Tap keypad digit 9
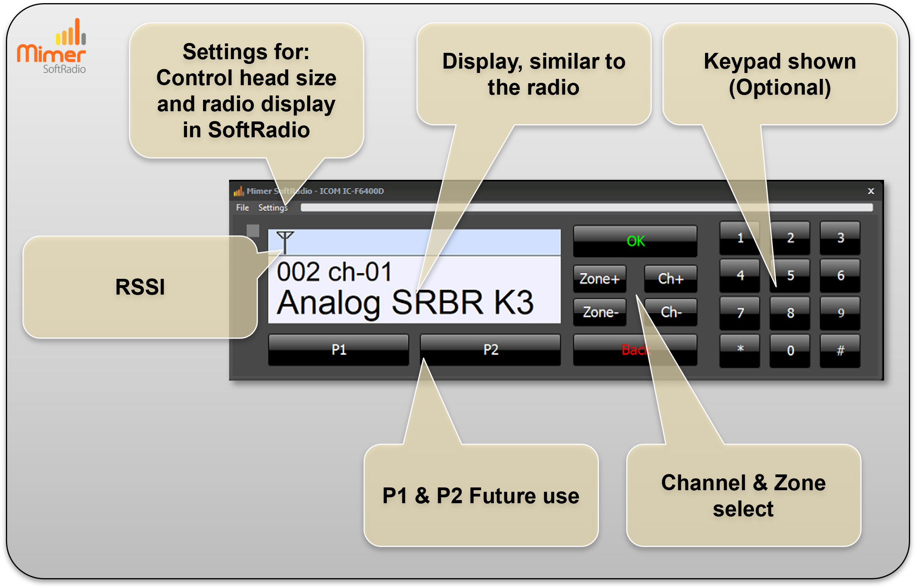916x588 pixels. (x=840, y=313)
